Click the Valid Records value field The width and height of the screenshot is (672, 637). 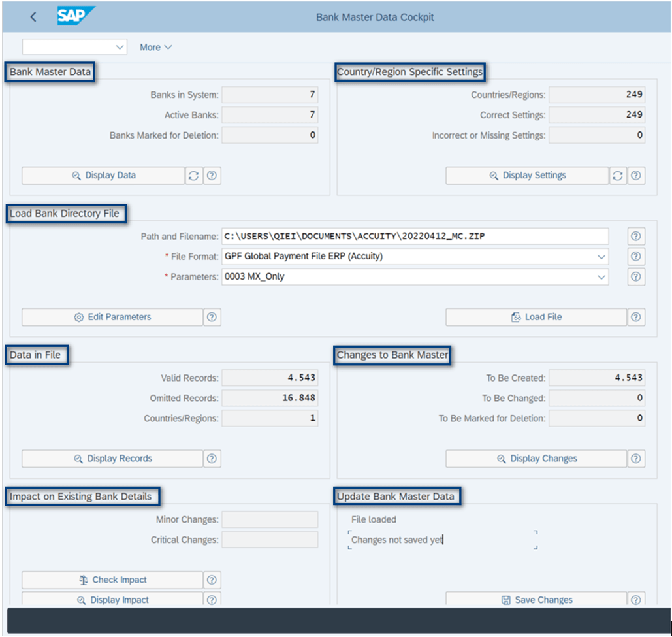coord(270,377)
